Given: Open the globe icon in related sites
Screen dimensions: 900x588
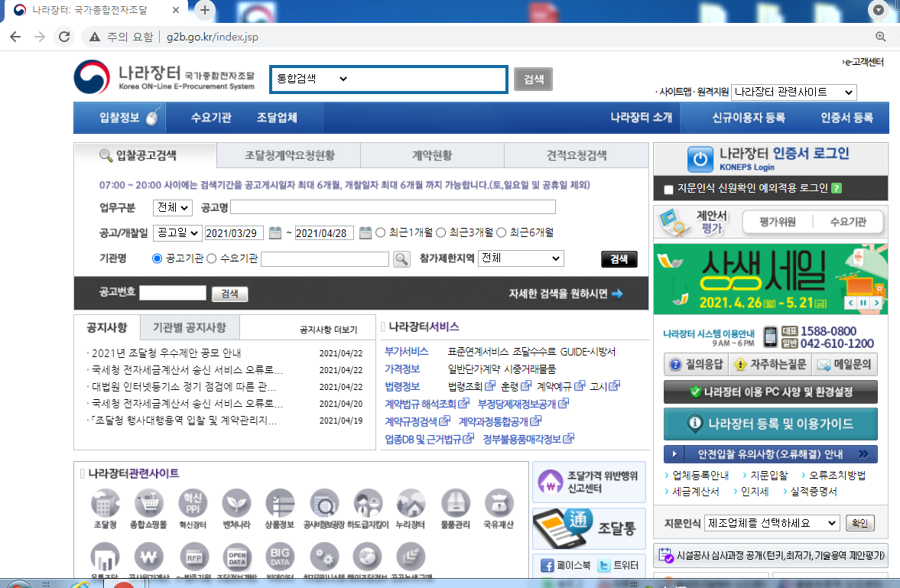Looking at the screenshot, I should tap(368, 556).
